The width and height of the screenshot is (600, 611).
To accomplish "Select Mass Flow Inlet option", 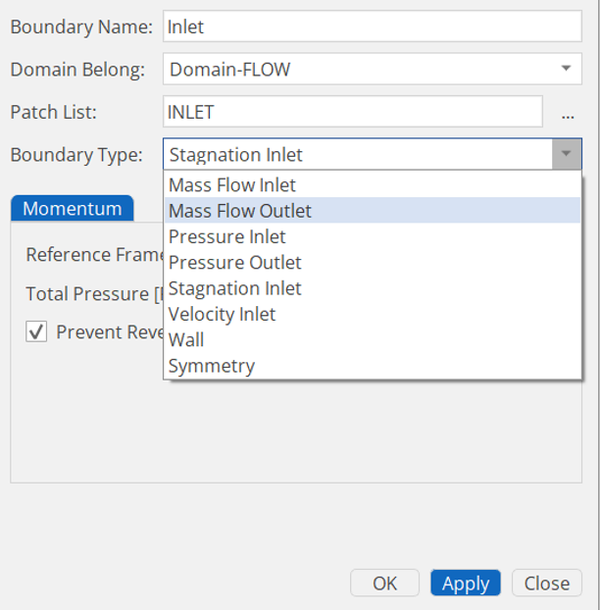I will coord(232,185).
